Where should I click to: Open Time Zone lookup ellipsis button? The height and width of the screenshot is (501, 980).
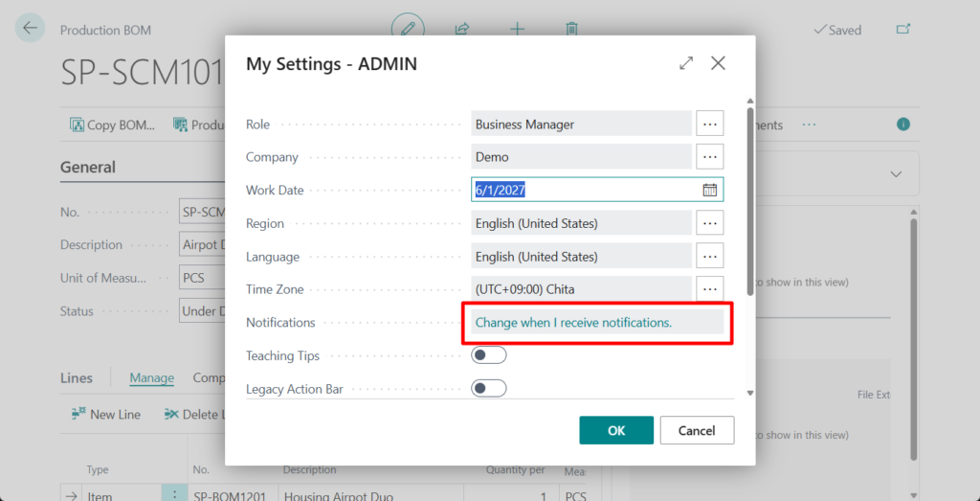[709, 288]
